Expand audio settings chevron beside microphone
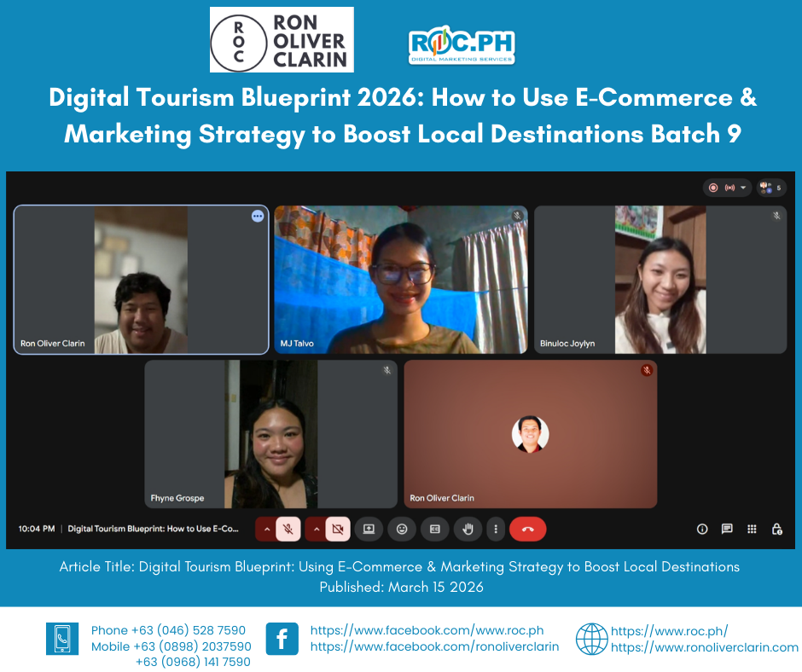 [266, 529]
